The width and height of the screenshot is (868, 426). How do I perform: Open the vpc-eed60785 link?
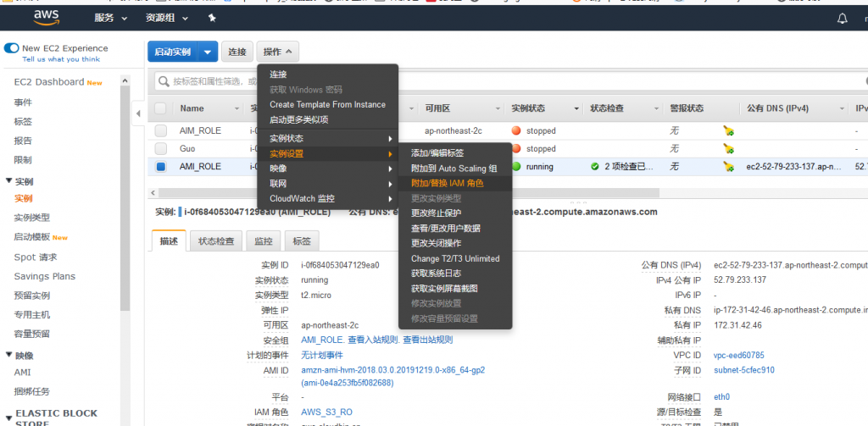(739, 355)
